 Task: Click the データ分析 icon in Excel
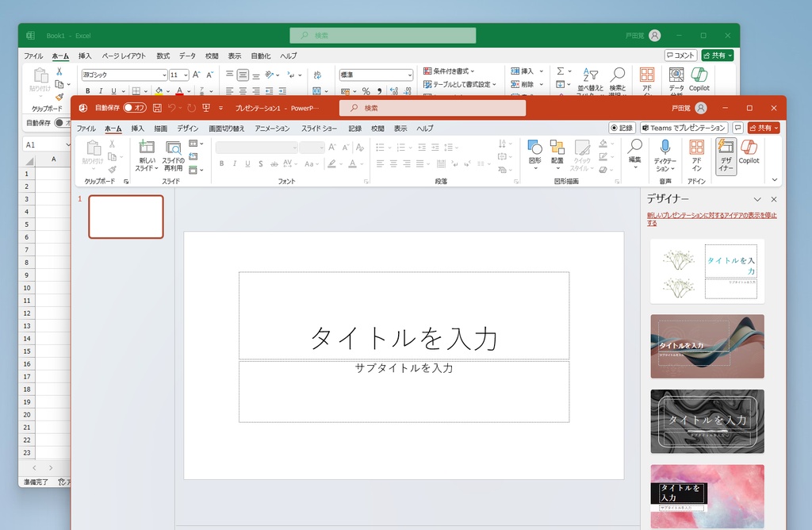[x=676, y=75]
